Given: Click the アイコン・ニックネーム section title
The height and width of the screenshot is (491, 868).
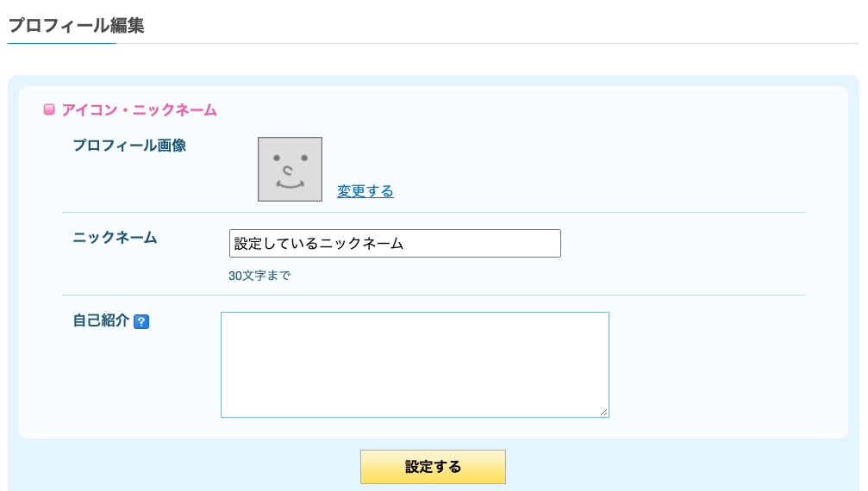Looking at the screenshot, I should pyautogui.click(x=139, y=110).
